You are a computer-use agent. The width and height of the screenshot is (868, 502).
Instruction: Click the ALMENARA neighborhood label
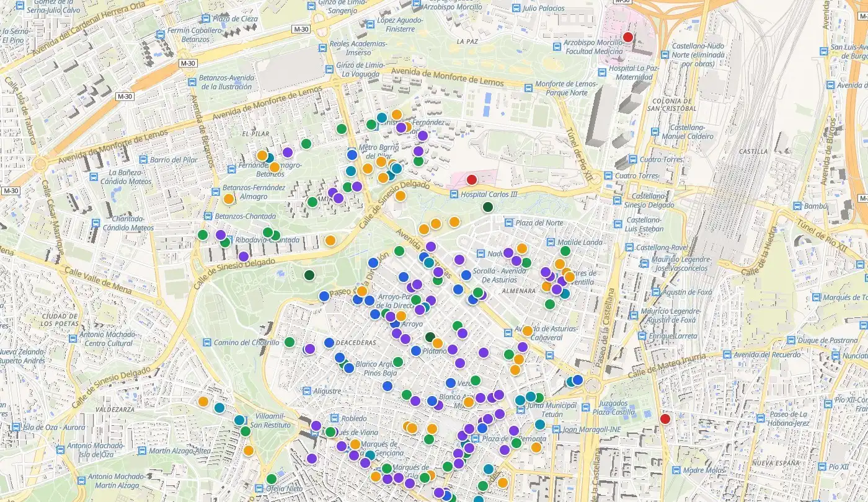(x=520, y=291)
